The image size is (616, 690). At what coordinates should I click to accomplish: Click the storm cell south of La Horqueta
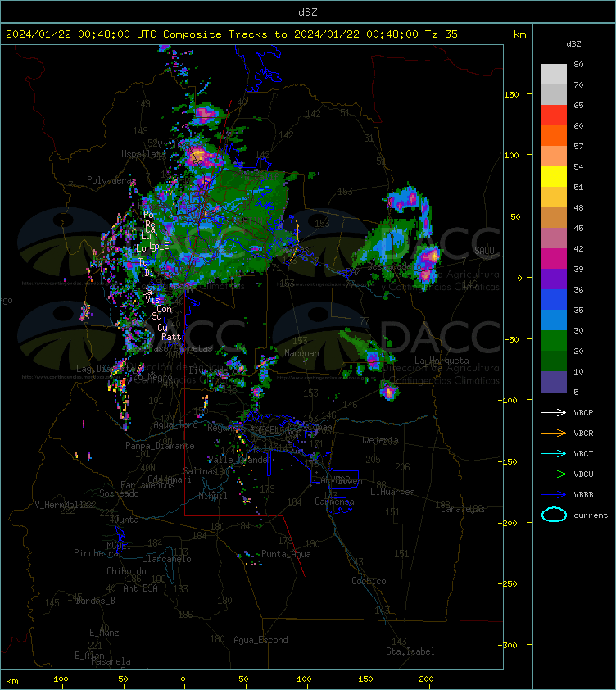click(x=388, y=391)
